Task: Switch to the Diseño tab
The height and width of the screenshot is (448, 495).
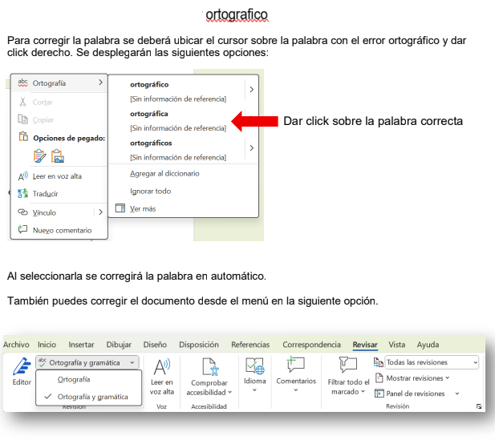Action: (x=155, y=345)
